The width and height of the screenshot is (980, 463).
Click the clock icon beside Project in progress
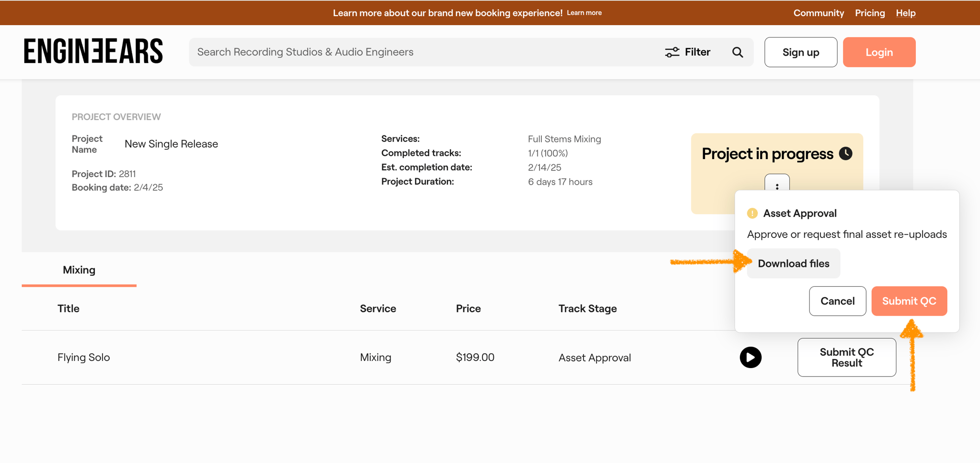point(846,153)
